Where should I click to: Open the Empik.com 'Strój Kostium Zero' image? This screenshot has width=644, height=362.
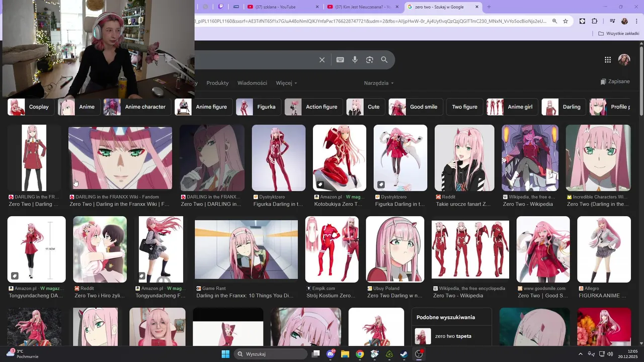[332, 249]
